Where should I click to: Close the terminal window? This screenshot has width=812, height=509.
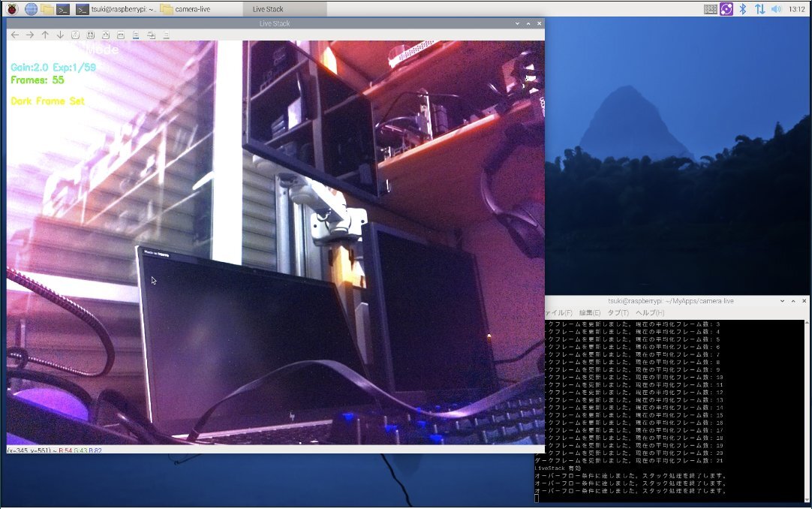pyautogui.click(x=804, y=301)
